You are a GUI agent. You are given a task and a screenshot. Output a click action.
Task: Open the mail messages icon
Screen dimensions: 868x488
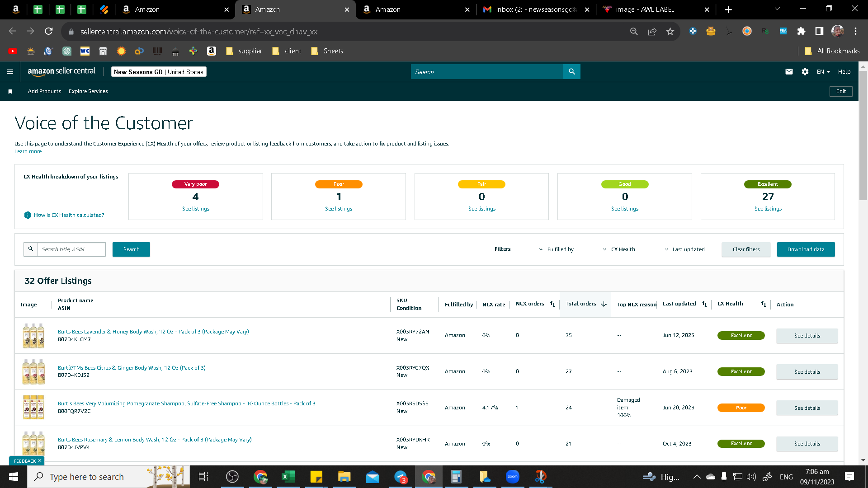789,72
